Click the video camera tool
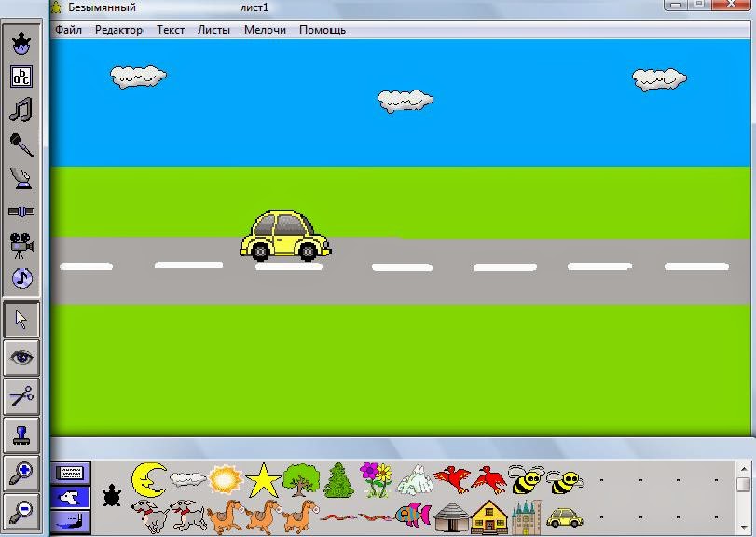Viewport: 756px width, 537px height. coord(21,245)
